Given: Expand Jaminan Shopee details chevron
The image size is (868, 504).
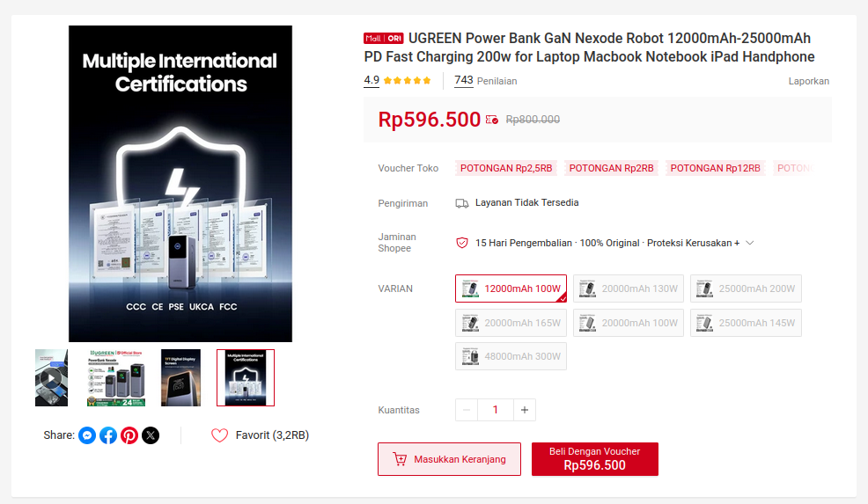Looking at the screenshot, I should tap(750, 243).
